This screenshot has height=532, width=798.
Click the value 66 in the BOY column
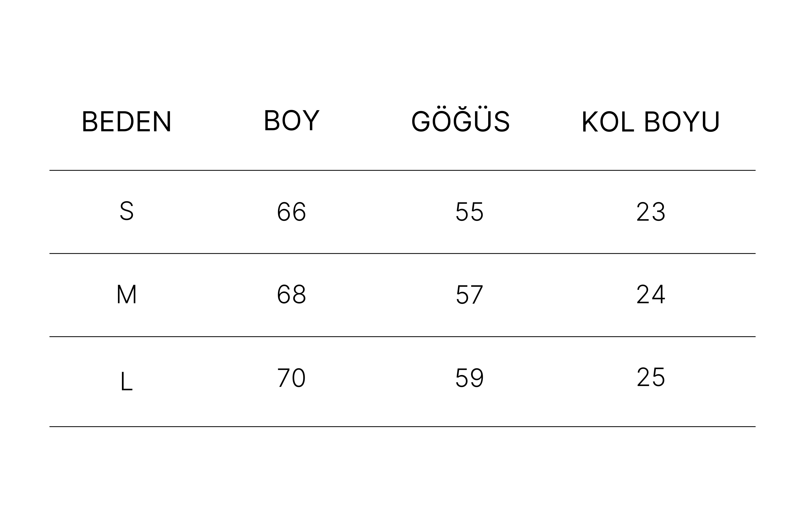pos(292,211)
